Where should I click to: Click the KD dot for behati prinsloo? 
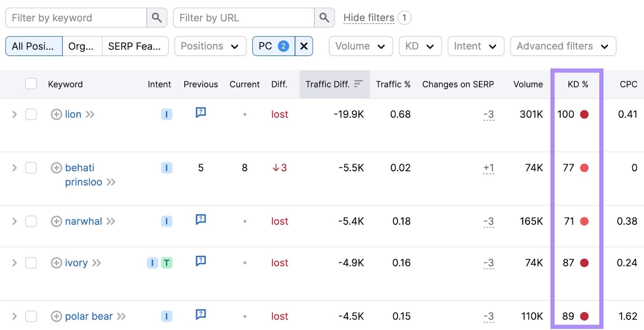pos(584,168)
